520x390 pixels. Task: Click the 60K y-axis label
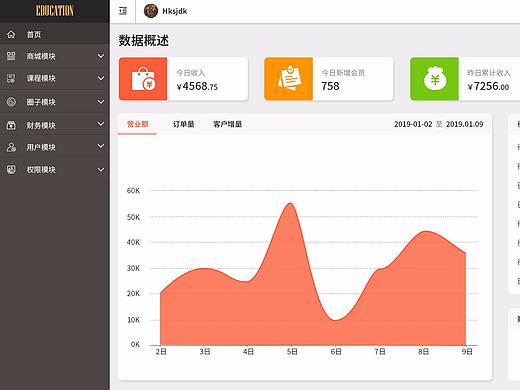tap(133, 190)
